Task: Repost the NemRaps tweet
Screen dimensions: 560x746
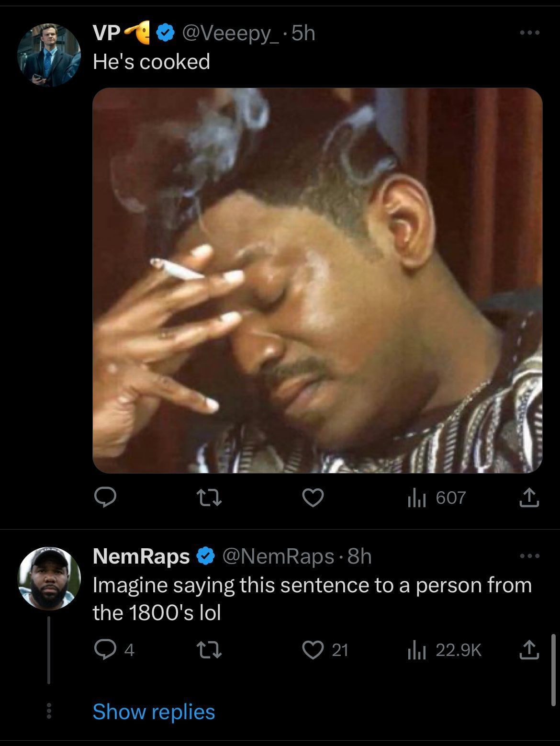Action: point(209,650)
